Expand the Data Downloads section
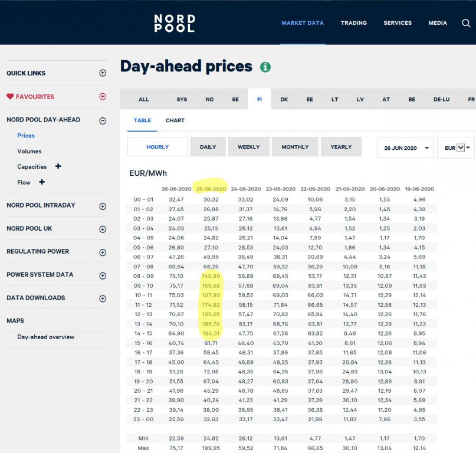The image size is (476, 453). point(103,298)
